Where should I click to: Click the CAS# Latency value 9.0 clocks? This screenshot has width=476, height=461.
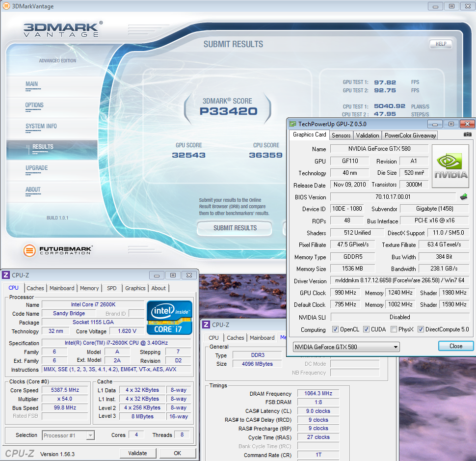(318, 411)
